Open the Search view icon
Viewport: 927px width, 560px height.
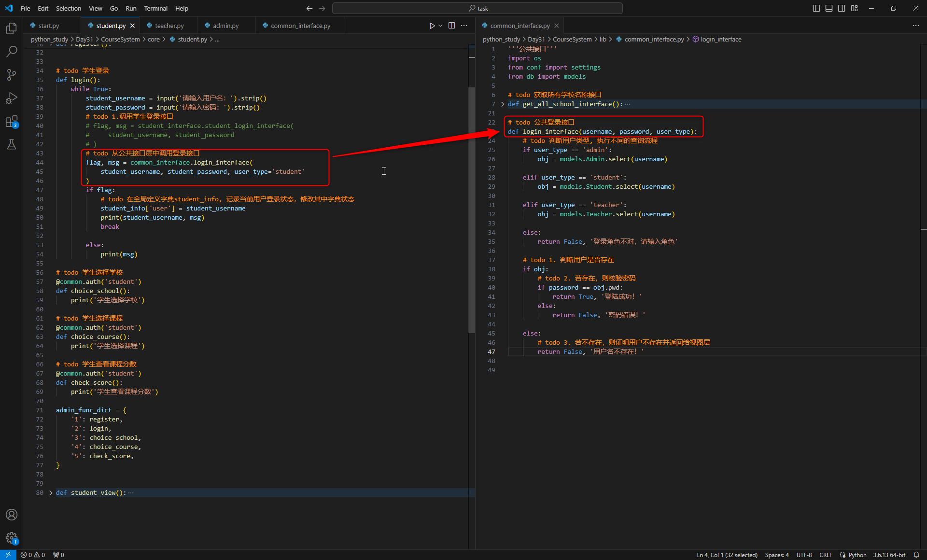(12, 52)
